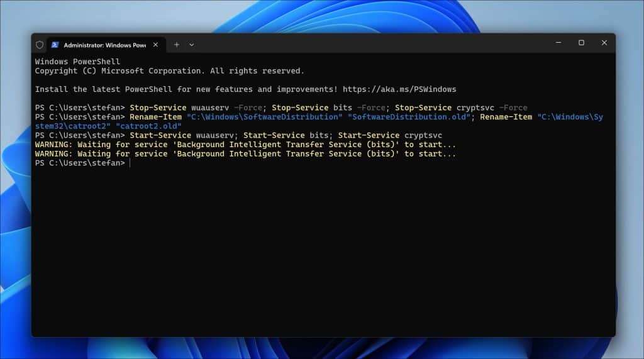Click the empty prompt at the cursor

click(130, 163)
